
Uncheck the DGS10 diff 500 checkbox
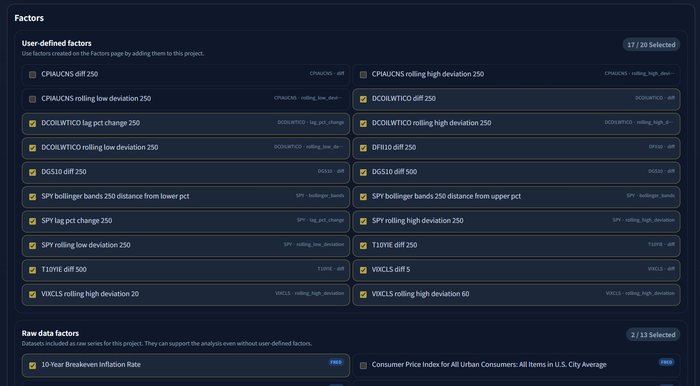click(x=363, y=172)
